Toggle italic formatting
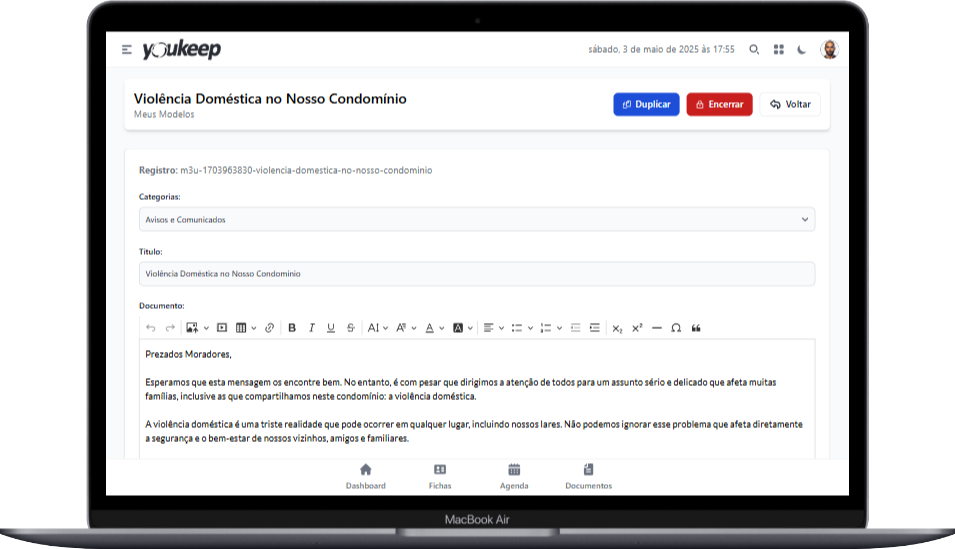955x549 pixels. pos(311,328)
